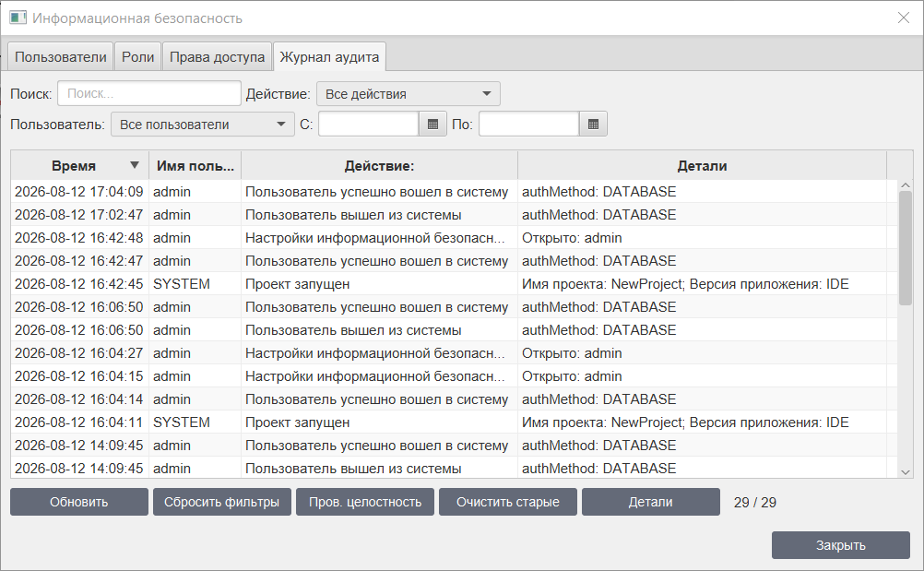Click the Детали column header
This screenshot has height=571, width=924.
(702, 166)
